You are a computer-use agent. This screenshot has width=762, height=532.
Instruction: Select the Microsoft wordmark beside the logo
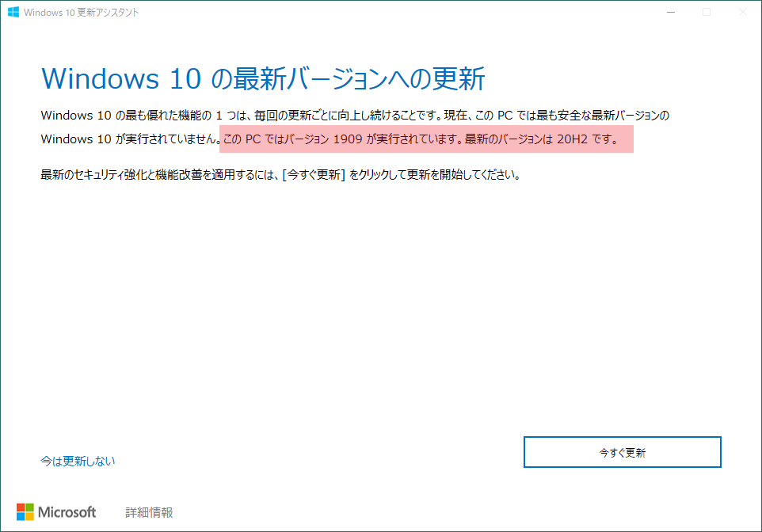tap(67, 513)
